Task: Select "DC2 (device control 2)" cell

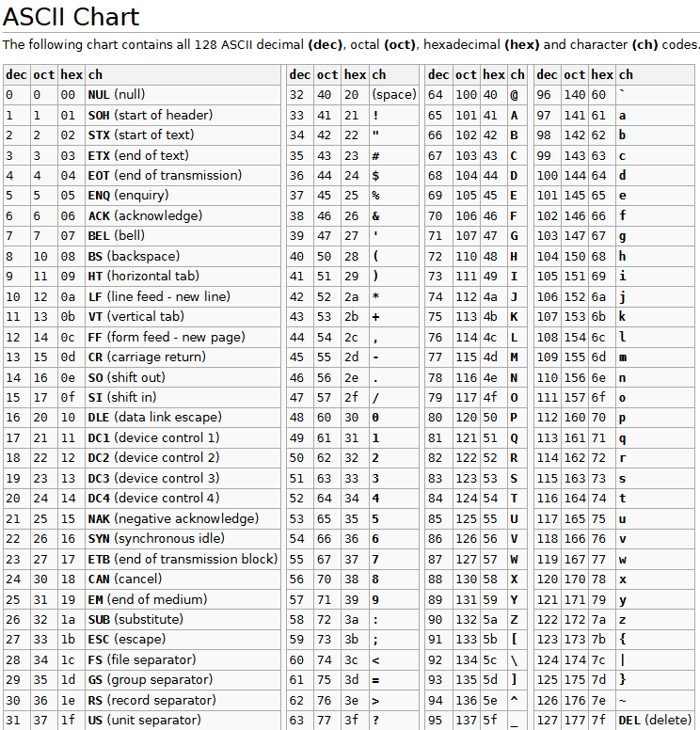Action: (183, 458)
